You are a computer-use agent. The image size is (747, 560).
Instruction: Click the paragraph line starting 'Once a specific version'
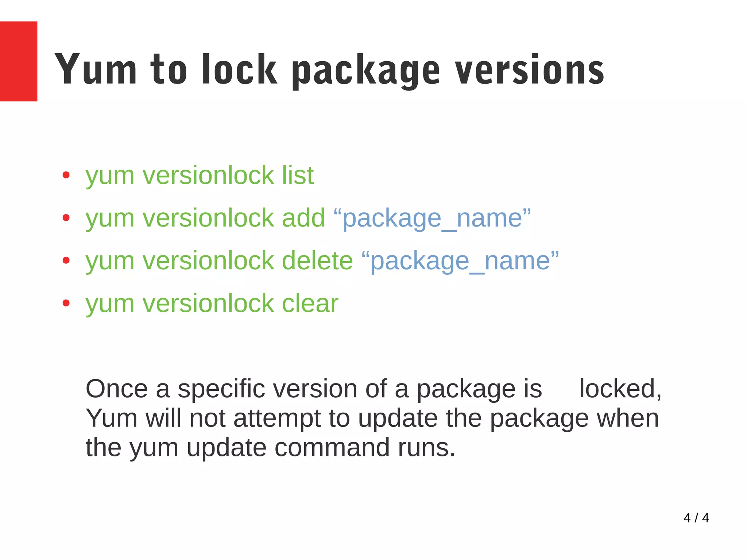click(373, 389)
